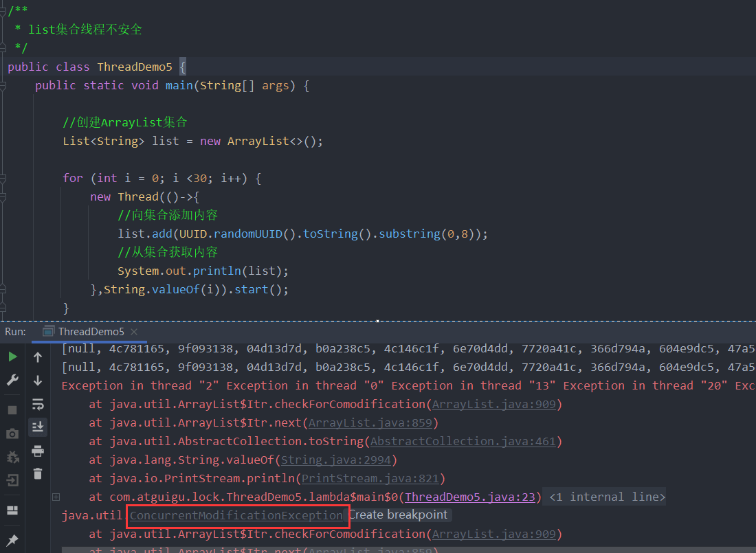Stop the running process with the square icon
This screenshot has height=553, width=756.
[13, 410]
